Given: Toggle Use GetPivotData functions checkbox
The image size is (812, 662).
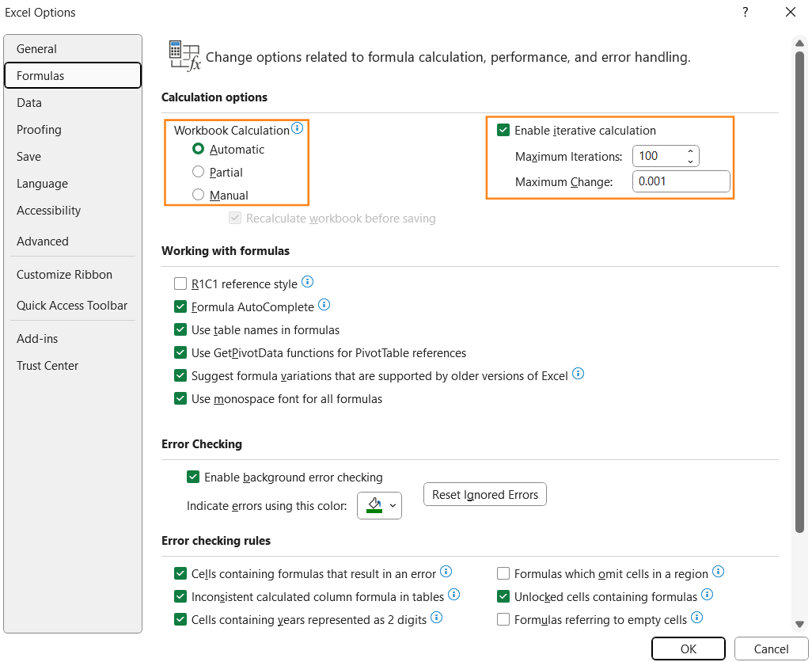Looking at the screenshot, I should 180,352.
